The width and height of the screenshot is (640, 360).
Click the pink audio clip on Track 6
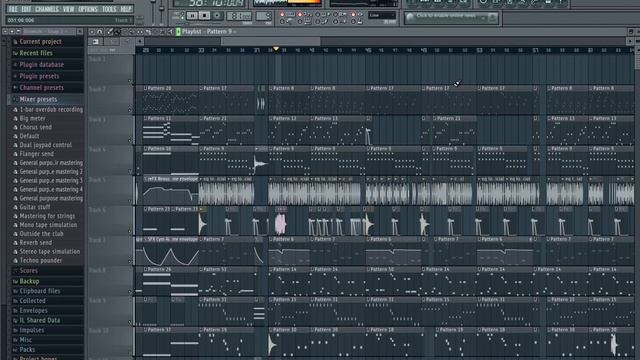pos(280,224)
